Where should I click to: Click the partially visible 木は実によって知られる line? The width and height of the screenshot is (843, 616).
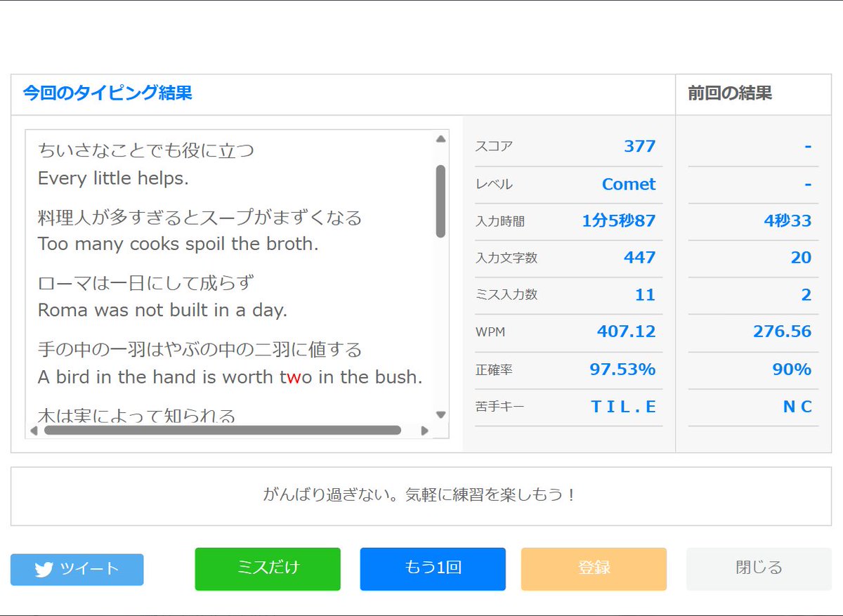pos(136,416)
